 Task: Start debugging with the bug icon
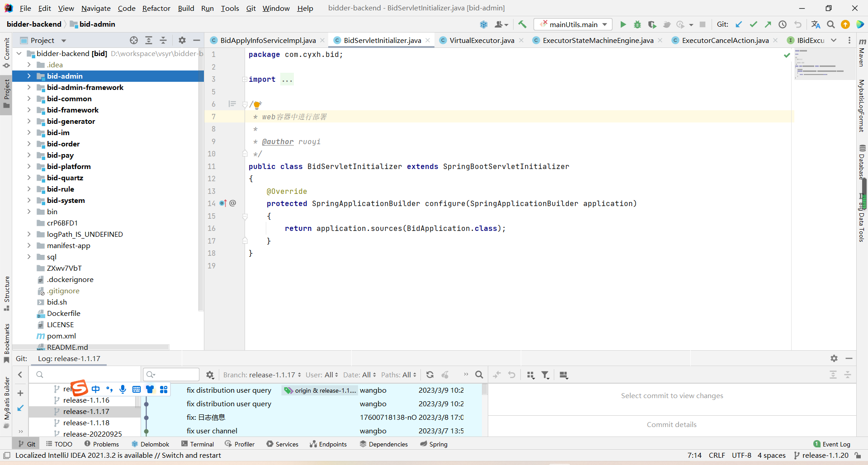click(637, 24)
